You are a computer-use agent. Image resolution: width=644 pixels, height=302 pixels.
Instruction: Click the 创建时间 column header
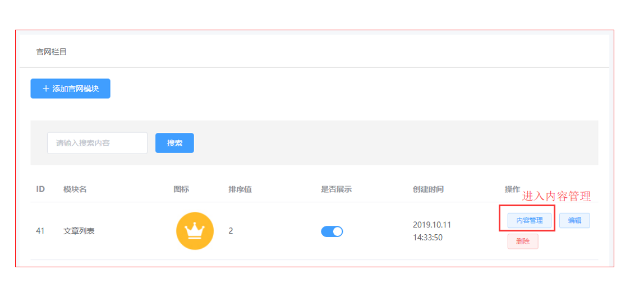[428, 189]
